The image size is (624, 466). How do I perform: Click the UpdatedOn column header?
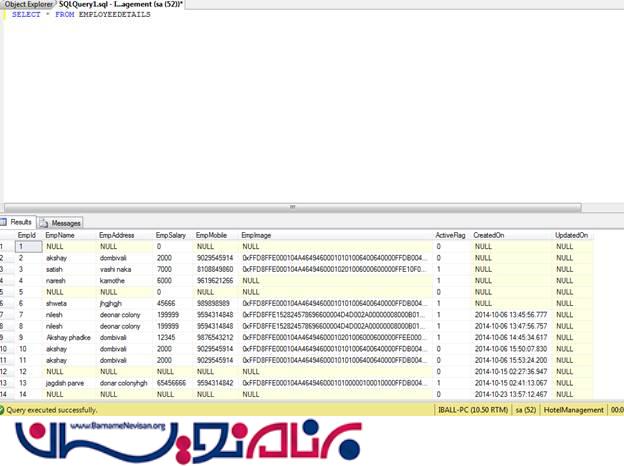pos(572,235)
